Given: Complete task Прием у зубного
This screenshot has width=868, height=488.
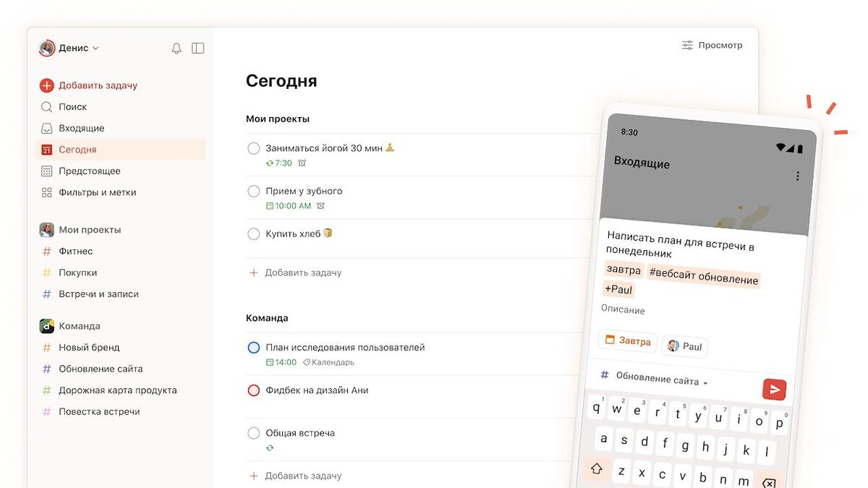Looking at the screenshot, I should click(x=254, y=192).
